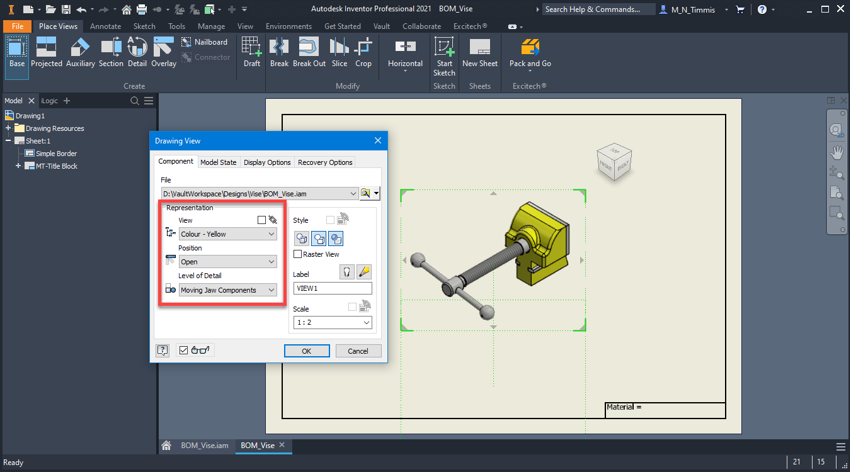Click the Open file icon in quick access toolbar
Viewport: 850px width, 472px height.
pos(50,9)
